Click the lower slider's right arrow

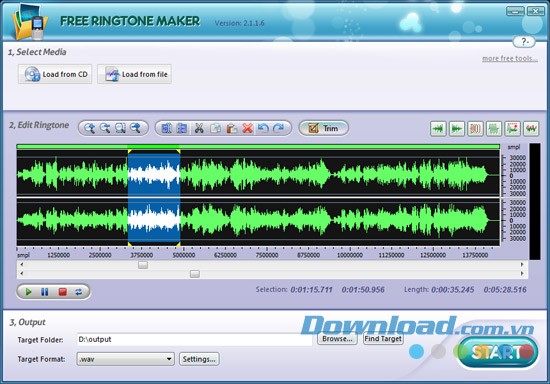(522, 274)
